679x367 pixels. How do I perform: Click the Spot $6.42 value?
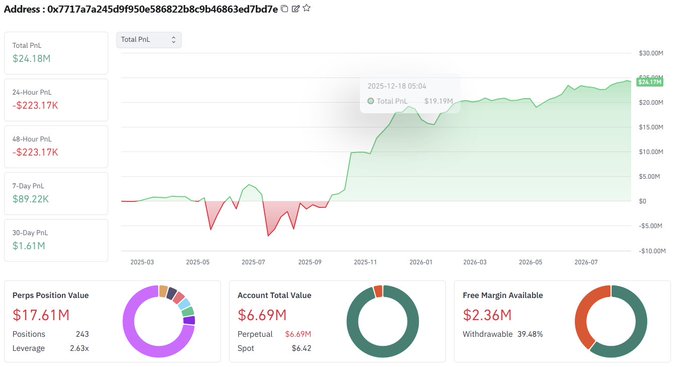[x=301, y=348]
